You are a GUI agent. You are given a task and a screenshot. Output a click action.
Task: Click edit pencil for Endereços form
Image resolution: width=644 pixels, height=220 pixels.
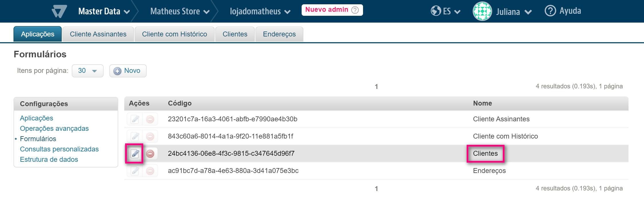pyautogui.click(x=135, y=171)
